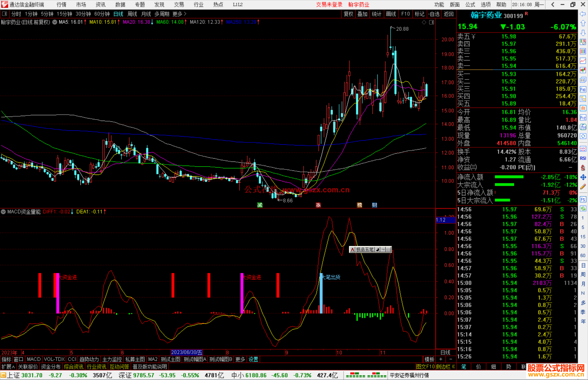This screenshot has width=588, height=380.
Task: Click the 2023/06/30 date marker on timeline
Action: point(186,352)
